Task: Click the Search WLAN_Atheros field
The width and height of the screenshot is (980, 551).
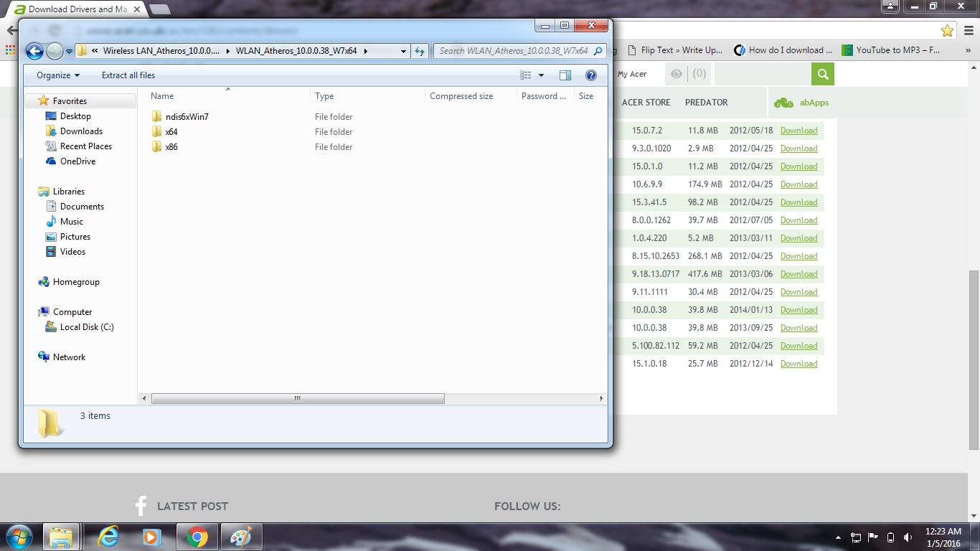Action: 520,51
